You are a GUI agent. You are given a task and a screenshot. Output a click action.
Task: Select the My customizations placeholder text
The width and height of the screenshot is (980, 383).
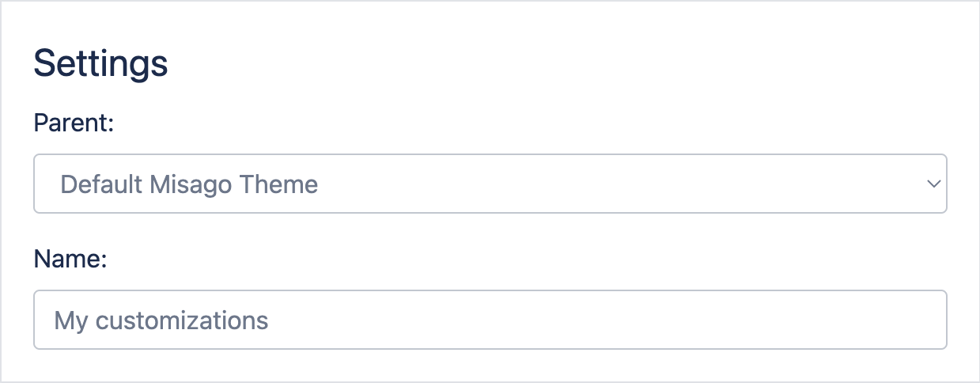click(x=161, y=320)
